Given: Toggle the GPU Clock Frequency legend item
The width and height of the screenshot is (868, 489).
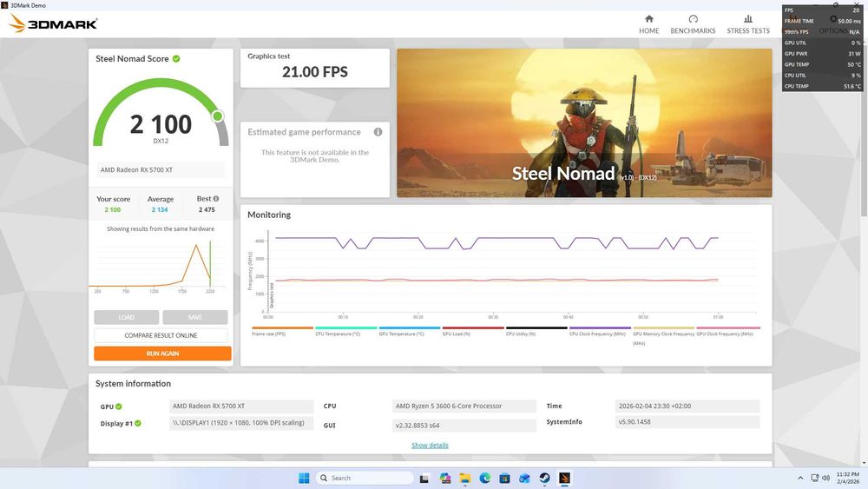Looking at the screenshot, I should pyautogui.click(x=727, y=331).
